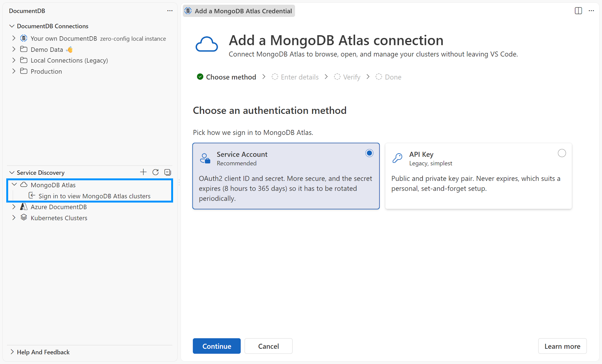This screenshot has width=602, height=364.
Task: Go to the Done step label
Action: [x=393, y=77]
